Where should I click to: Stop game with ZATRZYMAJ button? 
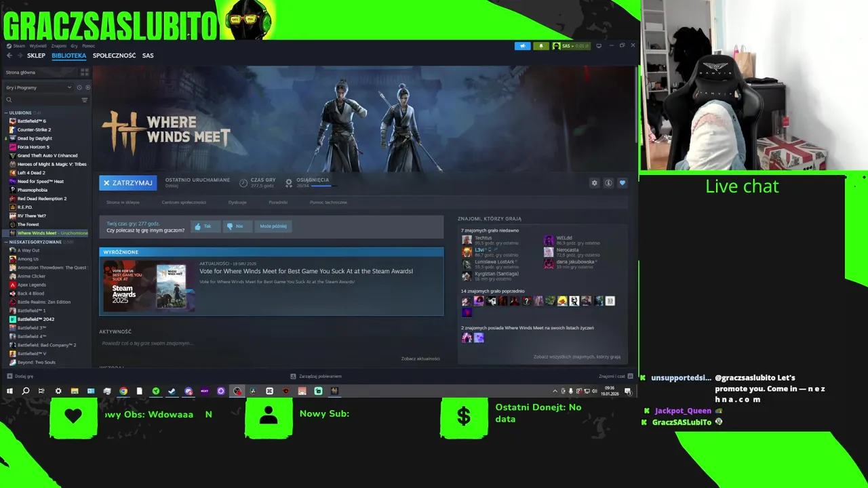tap(128, 183)
